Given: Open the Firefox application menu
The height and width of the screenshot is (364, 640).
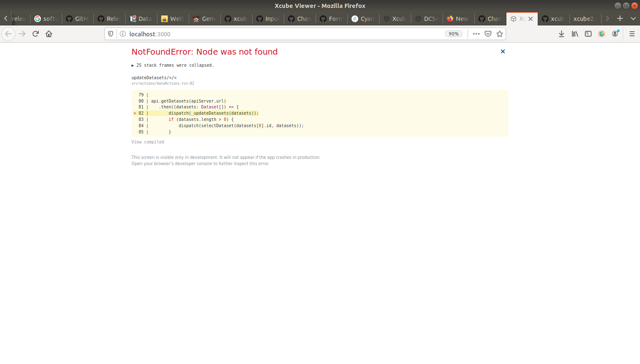Looking at the screenshot, I should click(x=632, y=34).
